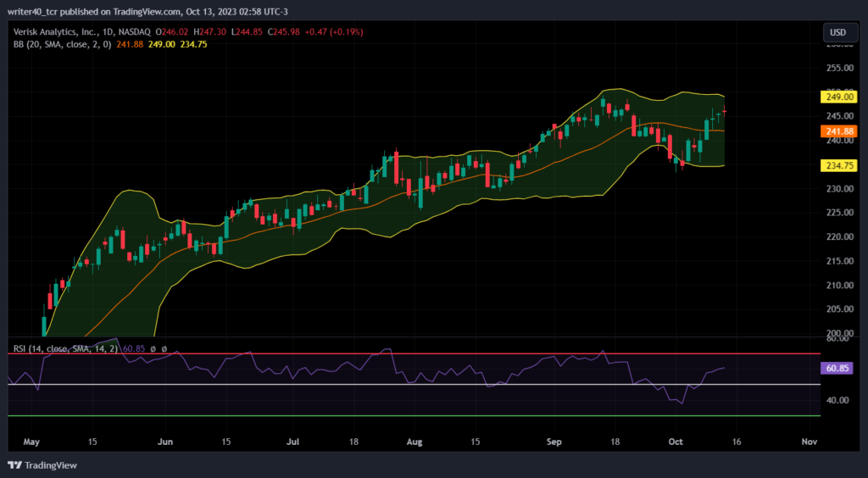
Task: Click the open price value O246.02
Action: pyautogui.click(x=172, y=32)
